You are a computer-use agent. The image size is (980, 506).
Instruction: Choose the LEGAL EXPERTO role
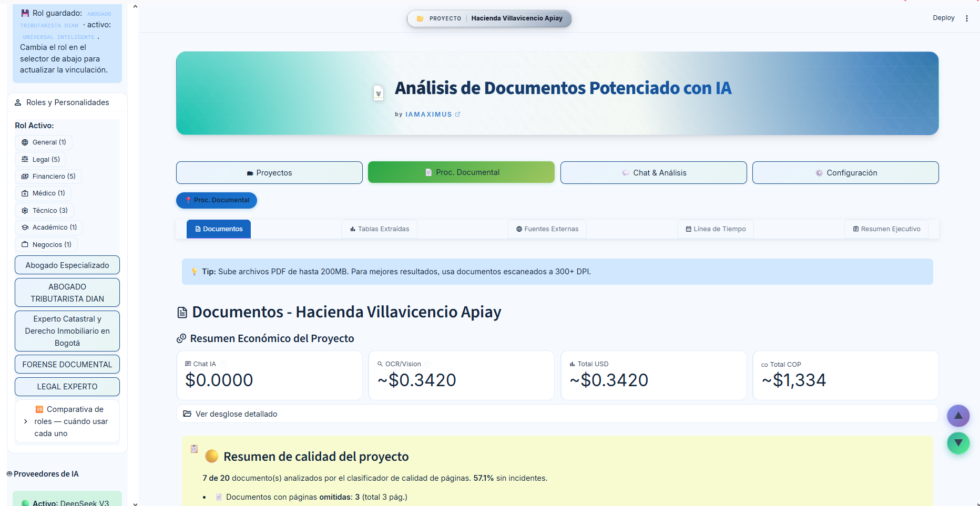point(67,387)
